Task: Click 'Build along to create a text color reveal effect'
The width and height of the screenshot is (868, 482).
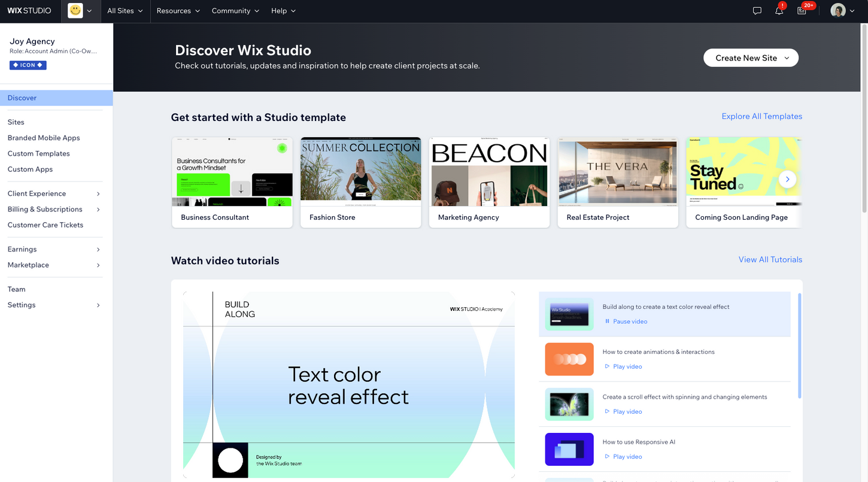Action: [666, 307]
